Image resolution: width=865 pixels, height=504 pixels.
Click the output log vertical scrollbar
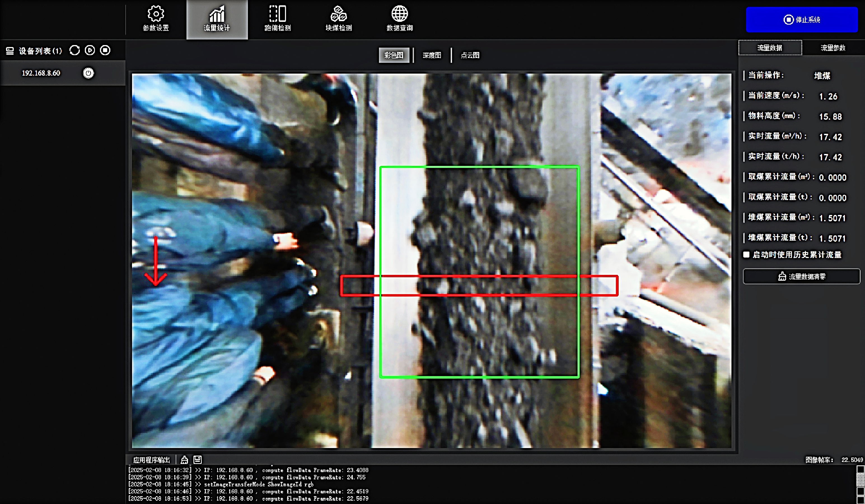860,480
